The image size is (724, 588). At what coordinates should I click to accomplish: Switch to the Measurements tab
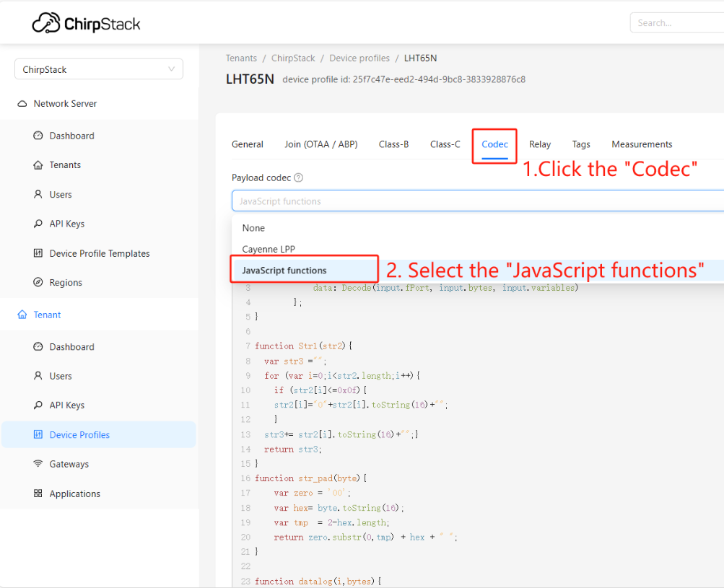pyautogui.click(x=642, y=144)
